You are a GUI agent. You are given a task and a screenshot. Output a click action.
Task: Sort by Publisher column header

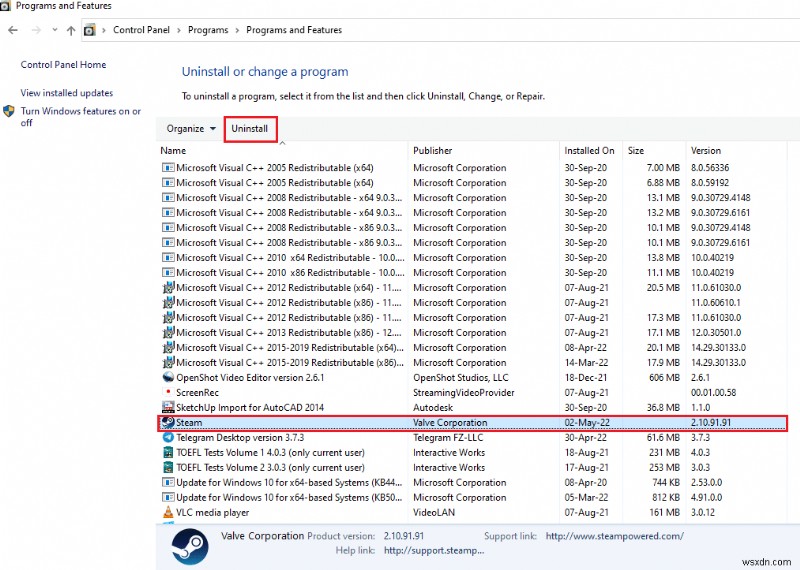(433, 151)
